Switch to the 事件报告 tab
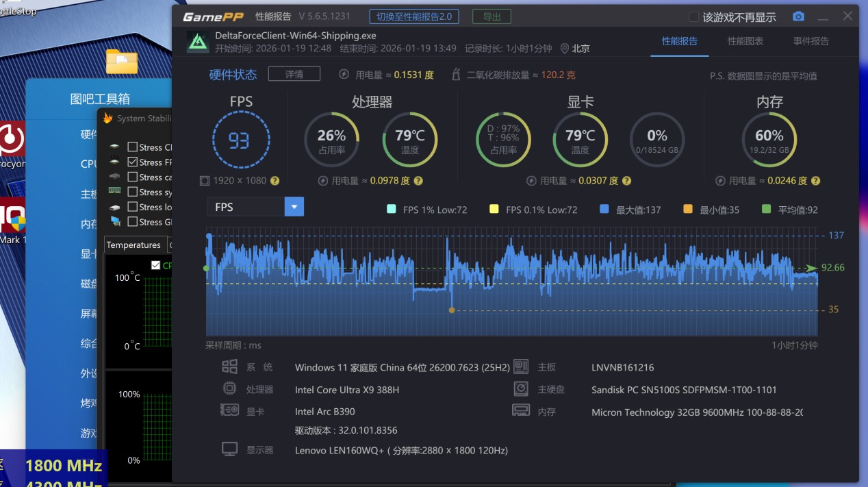This screenshot has height=487, width=868. tap(810, 41)
